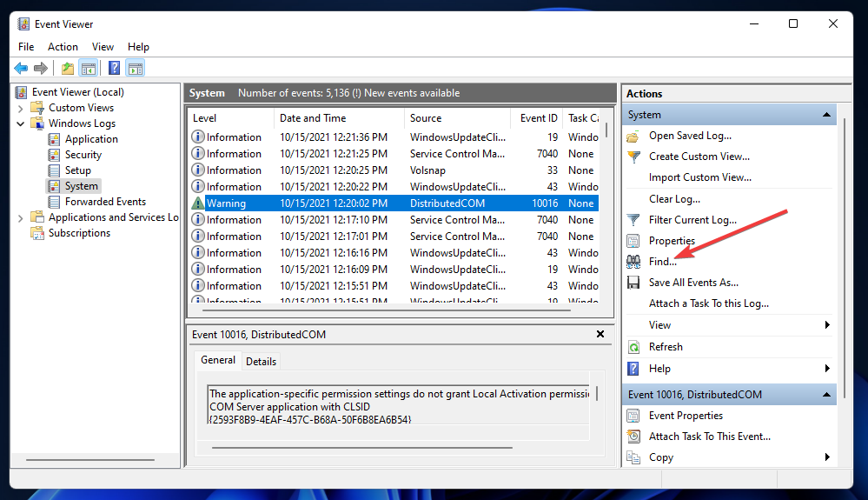The image size is (868, 500).
Task: Sort events by Event ID column
Action: click(x=536, y=118)
